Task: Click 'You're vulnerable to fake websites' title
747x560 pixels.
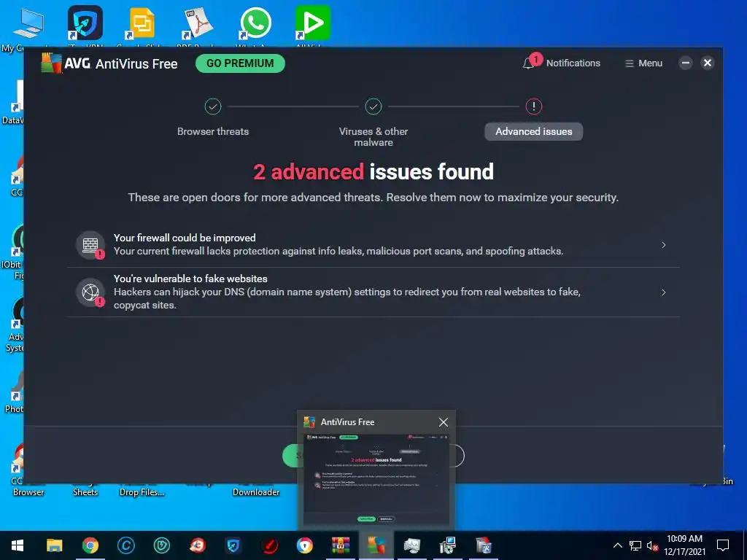Action: [190, 279]
